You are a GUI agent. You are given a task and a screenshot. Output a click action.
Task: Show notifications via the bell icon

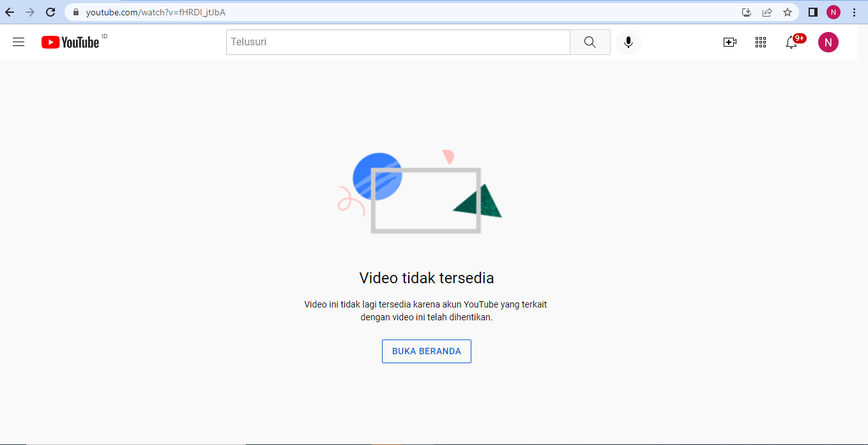[791, 42]
